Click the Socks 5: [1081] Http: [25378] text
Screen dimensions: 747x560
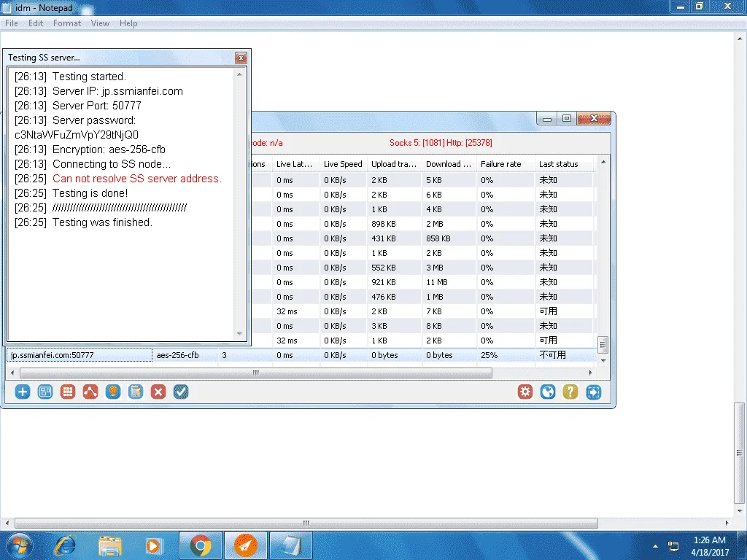coord(441,143)
